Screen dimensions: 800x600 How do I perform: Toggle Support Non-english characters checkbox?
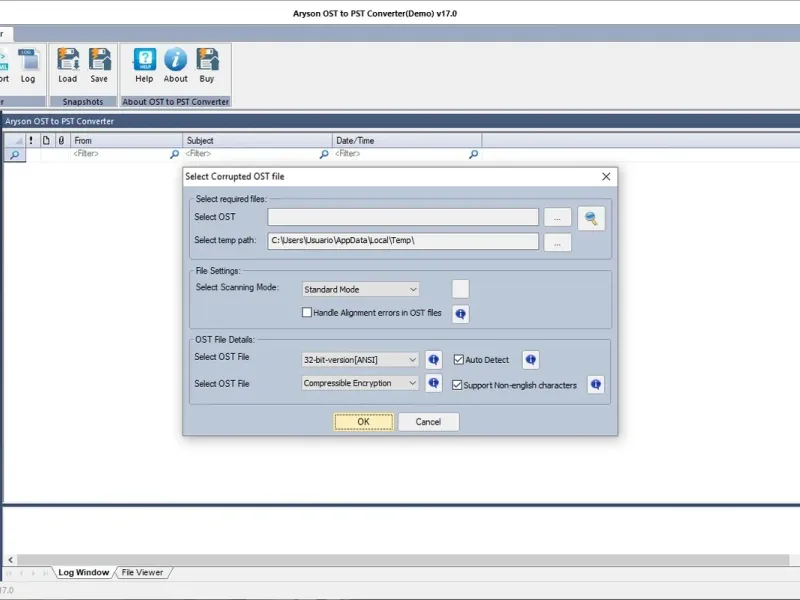(x=457, y=385)
